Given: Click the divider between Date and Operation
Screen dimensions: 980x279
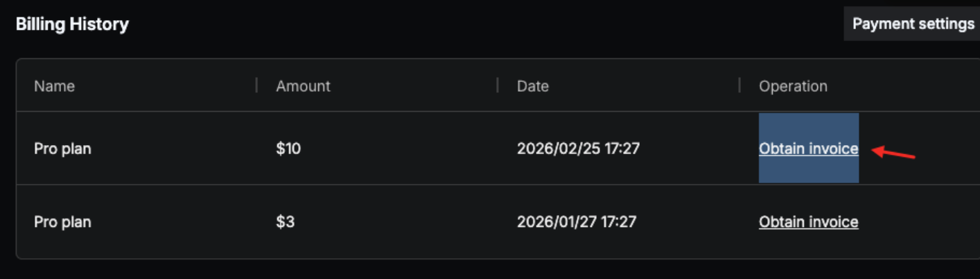Looking at the screenshot, I should coord(740,85).
